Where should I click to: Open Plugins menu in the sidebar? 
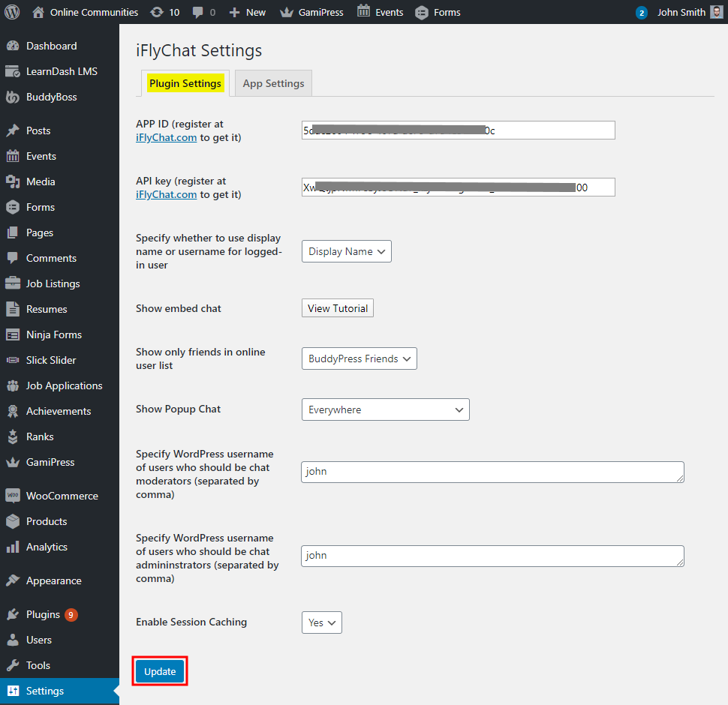(43, 614)
